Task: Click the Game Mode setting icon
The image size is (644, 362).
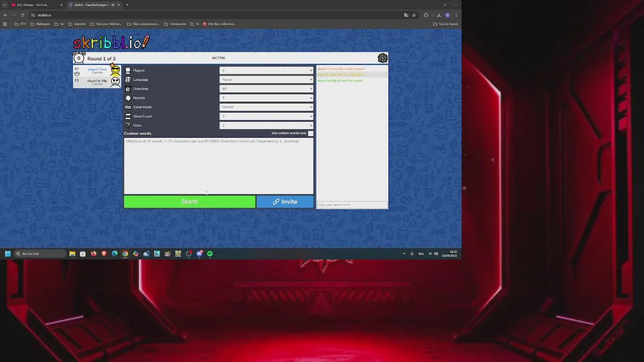Action: [x=128, y=107]
